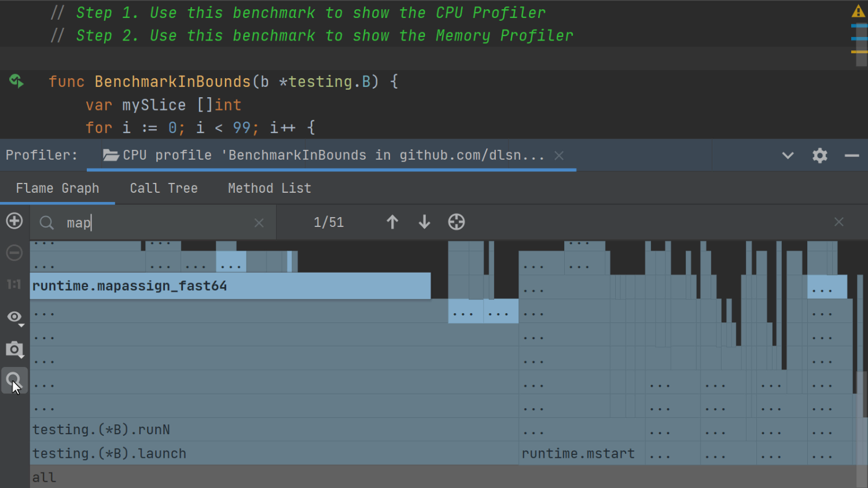This screenshot has height=488, width=868.
Task: Expand the profiler tabs chevron dropdown
Action: click(x=788, y=156)
